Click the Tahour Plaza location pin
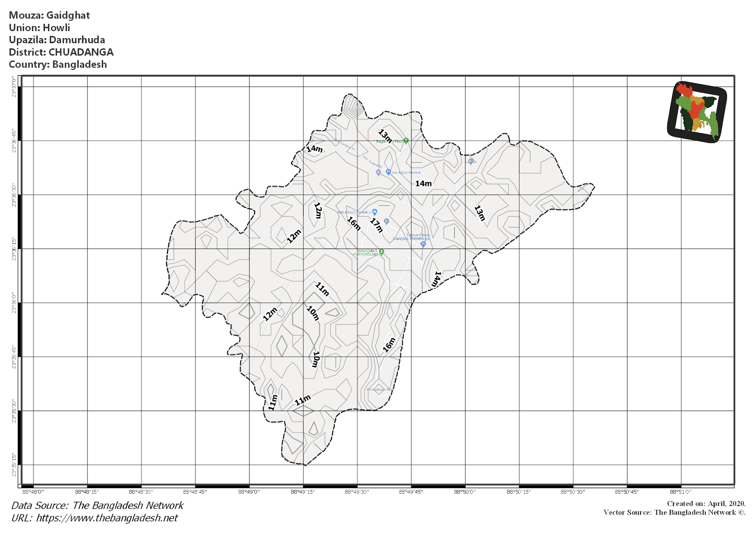The width and height of the screenshot is (756, 535). coord(423,244)
